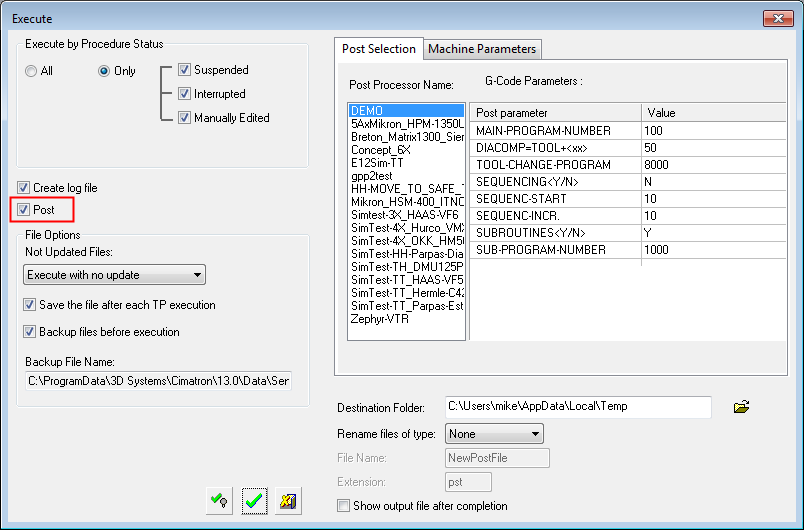Click the Apply checkmark-with-pin icon

219,502
